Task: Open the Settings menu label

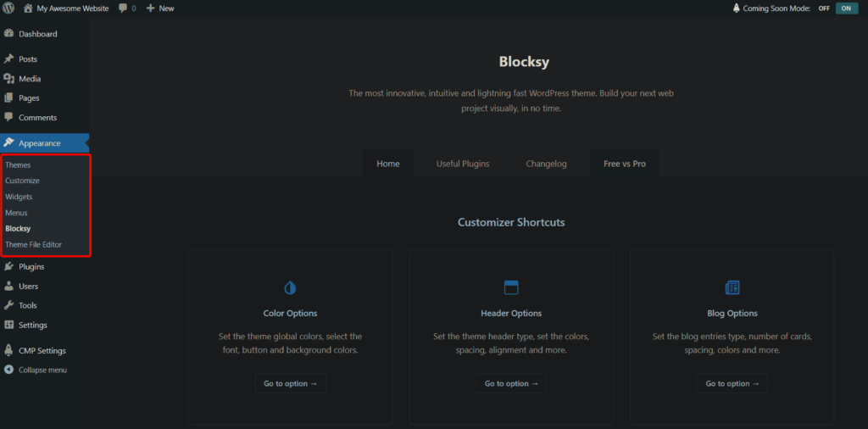Action: pos(33,325)
